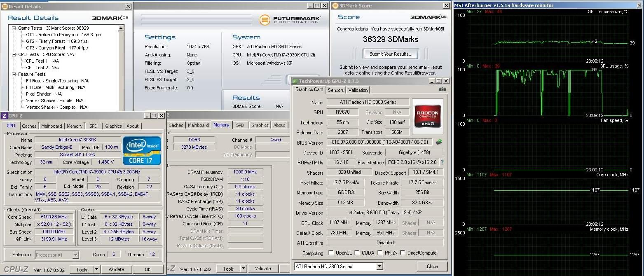Click the Core Speed 5199.86 MHz value
The height and width of the screenshot is (276, 644).
pos(54,217)
